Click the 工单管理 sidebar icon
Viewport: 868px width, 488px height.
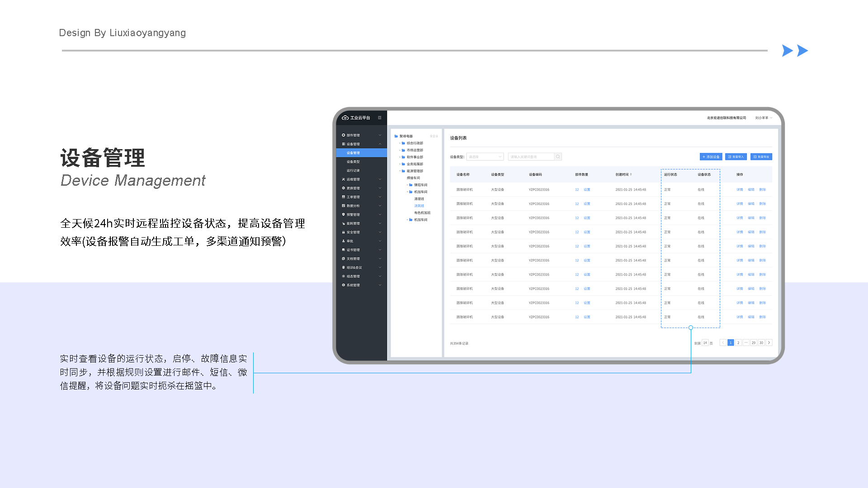click(344, 197)
